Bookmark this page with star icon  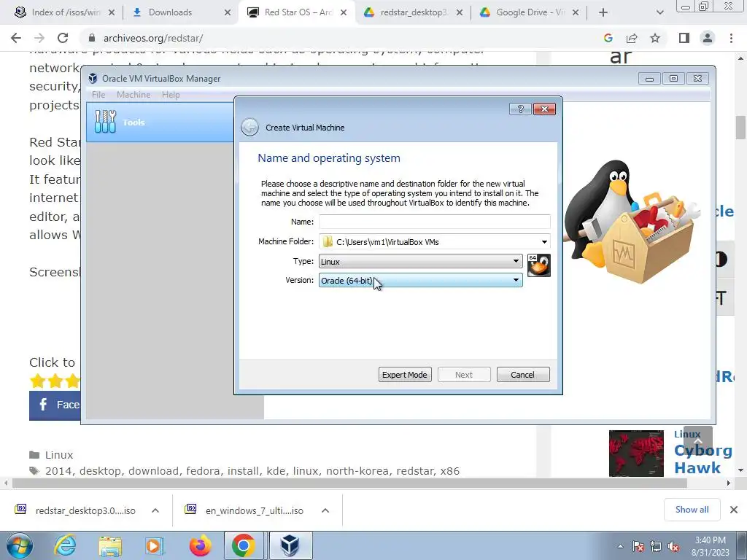(655, 38)
